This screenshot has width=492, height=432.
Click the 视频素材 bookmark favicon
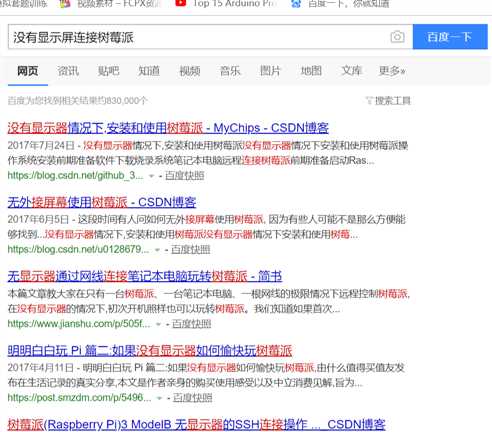(x=65, y=3)
